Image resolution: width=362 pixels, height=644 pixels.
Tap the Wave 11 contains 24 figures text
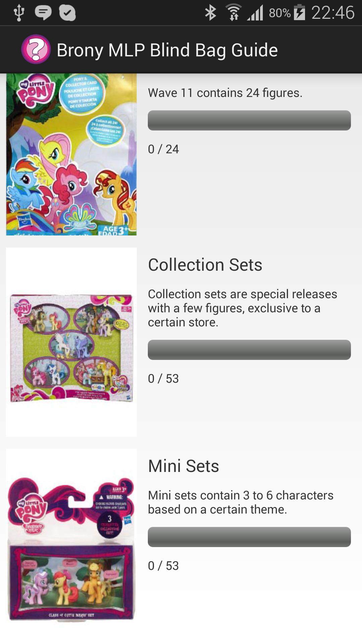click(x=225, y=93)
